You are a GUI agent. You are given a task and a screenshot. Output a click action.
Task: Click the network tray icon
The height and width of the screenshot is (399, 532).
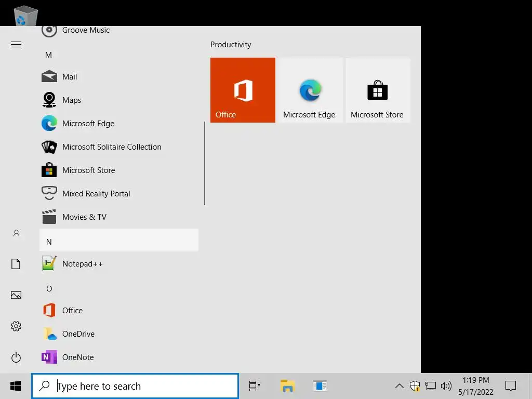431,386
